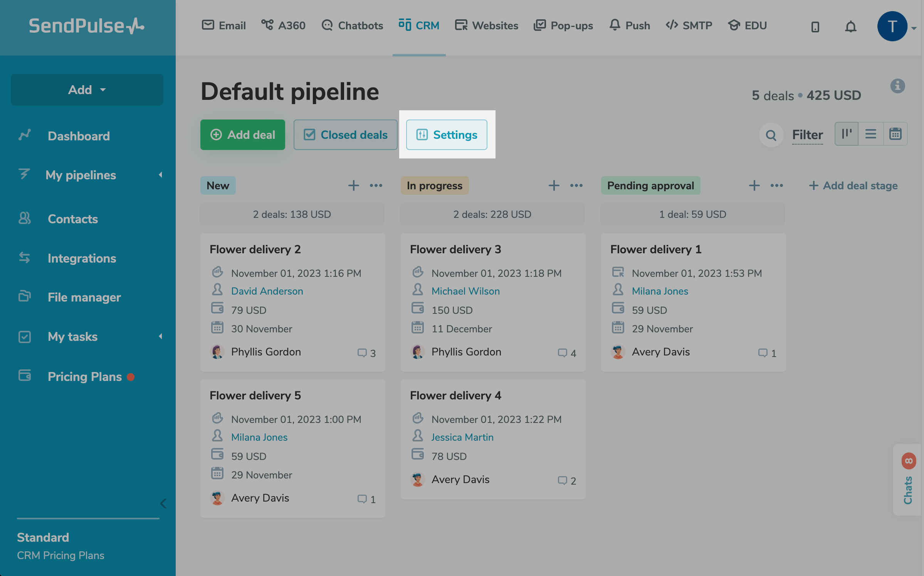Open In progress stage options menu
Screen dimensions: 924x576
(x=576, y=185)
